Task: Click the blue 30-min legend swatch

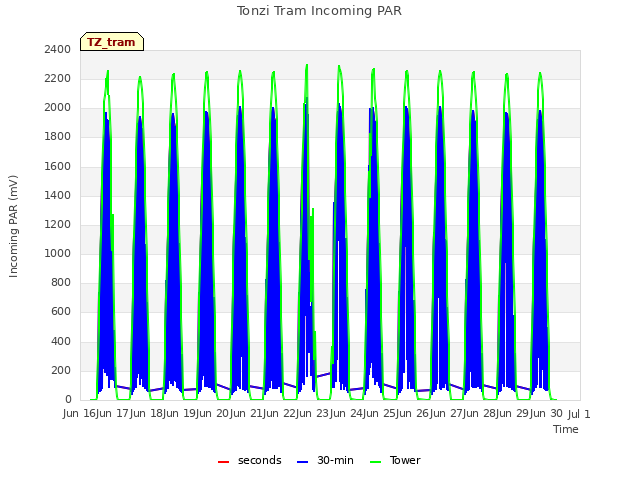Action: (x=302, y=462)
